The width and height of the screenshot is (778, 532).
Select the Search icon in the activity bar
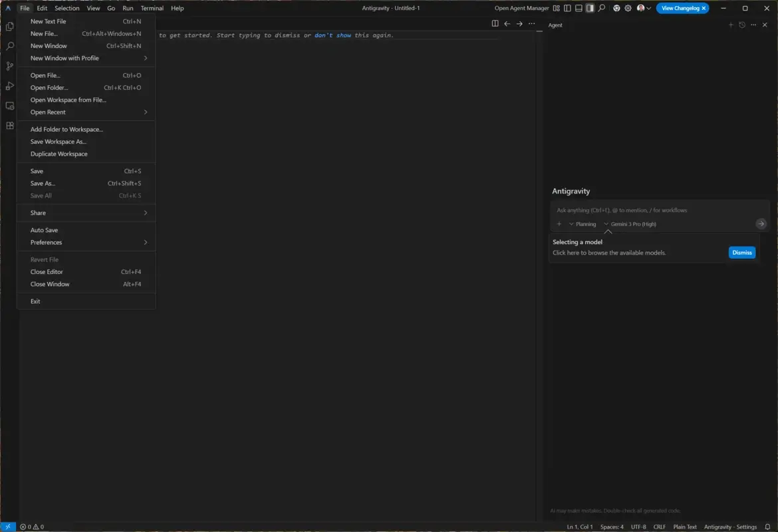pos(9,47)
